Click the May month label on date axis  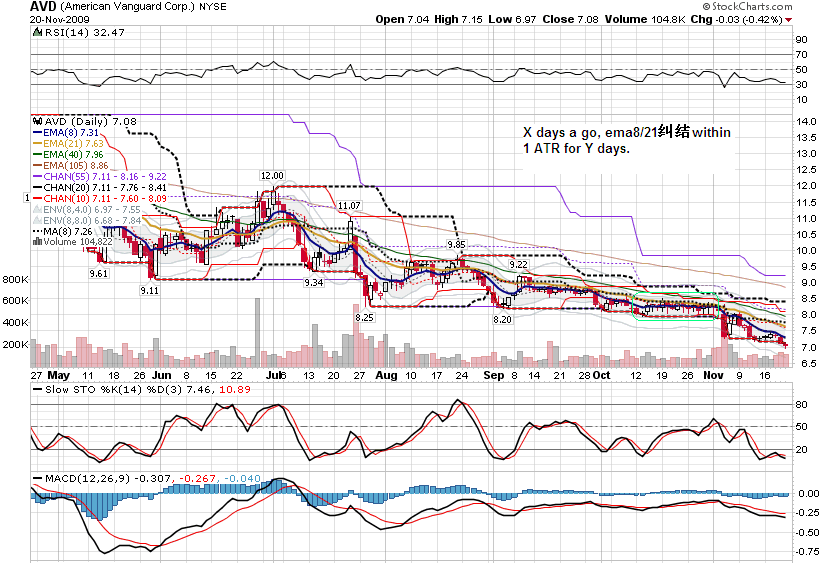(x=58, y=375)
